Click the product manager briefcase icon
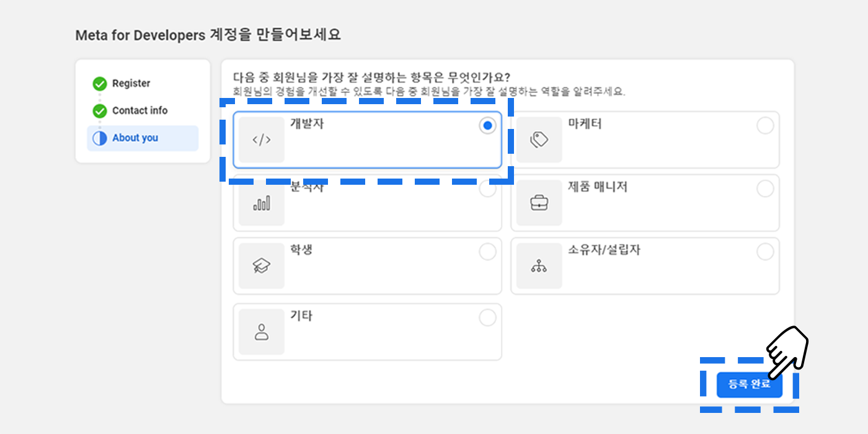Image resolution: width=868 pixels, height=434 pixels. [539, 203]
